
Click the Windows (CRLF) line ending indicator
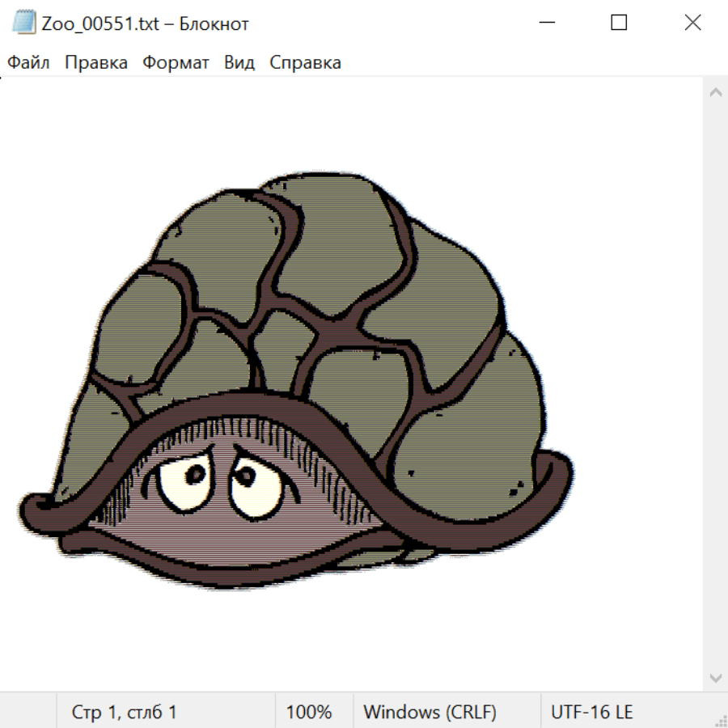coord(430,712)
